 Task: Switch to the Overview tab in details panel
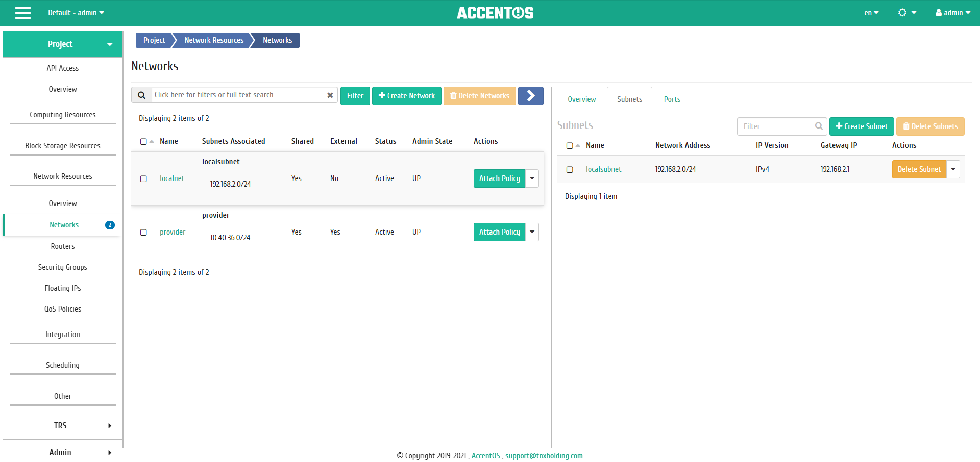pos(581,99)
